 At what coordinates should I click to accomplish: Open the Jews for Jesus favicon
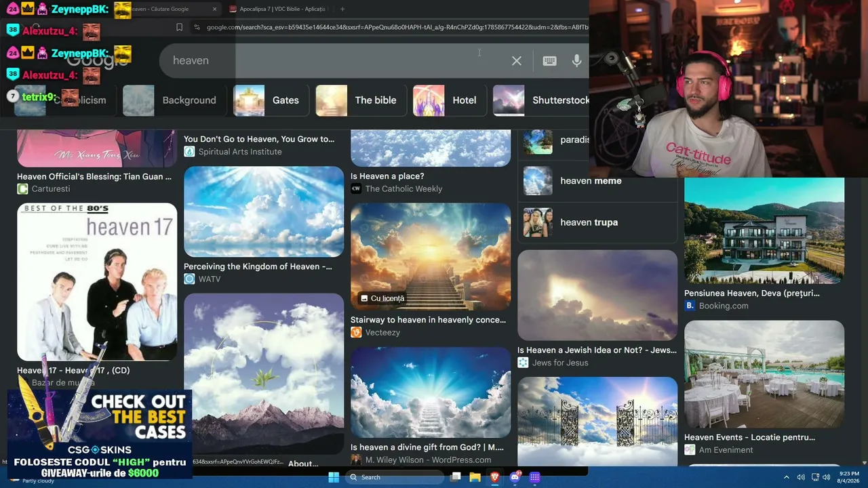523,363
